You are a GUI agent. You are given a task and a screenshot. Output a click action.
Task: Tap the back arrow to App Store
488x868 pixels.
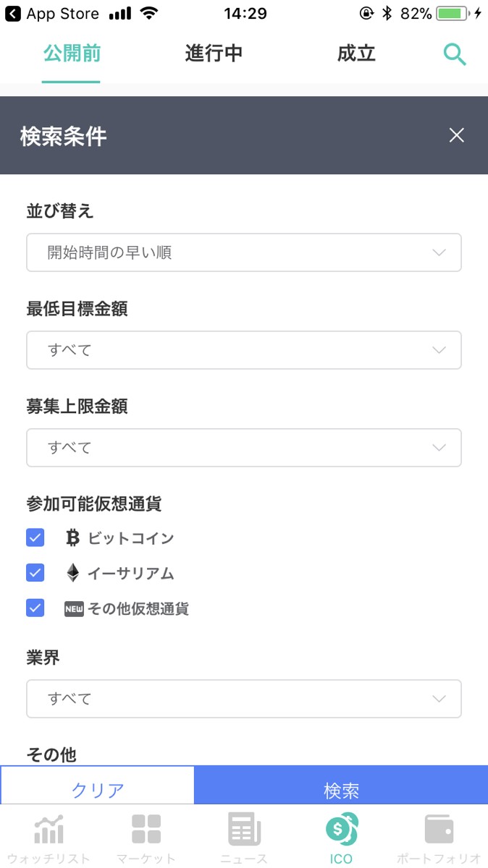[x=12, y=14]
